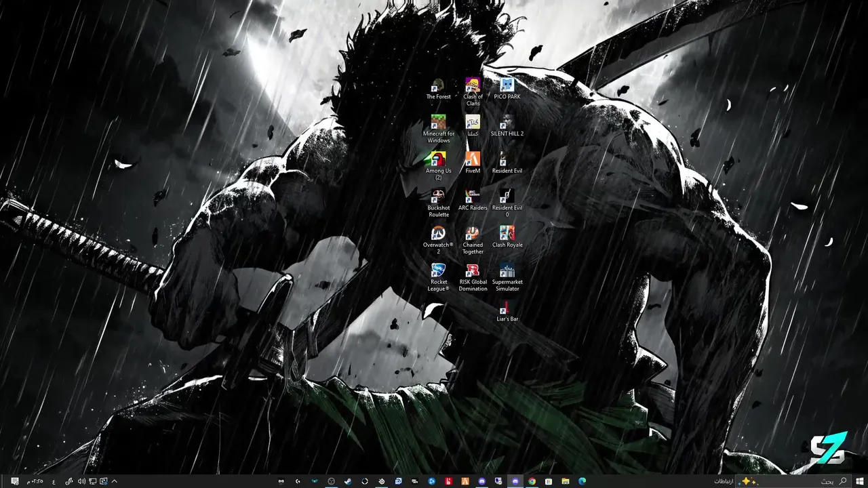Open the RISK Global Domination icon
Screen dimensions: 868x488
click(x=473, y=278)
